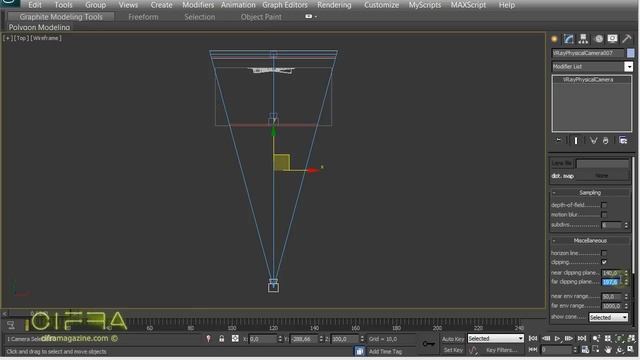Toggle Maximize Viewport icon

[631, 350]
